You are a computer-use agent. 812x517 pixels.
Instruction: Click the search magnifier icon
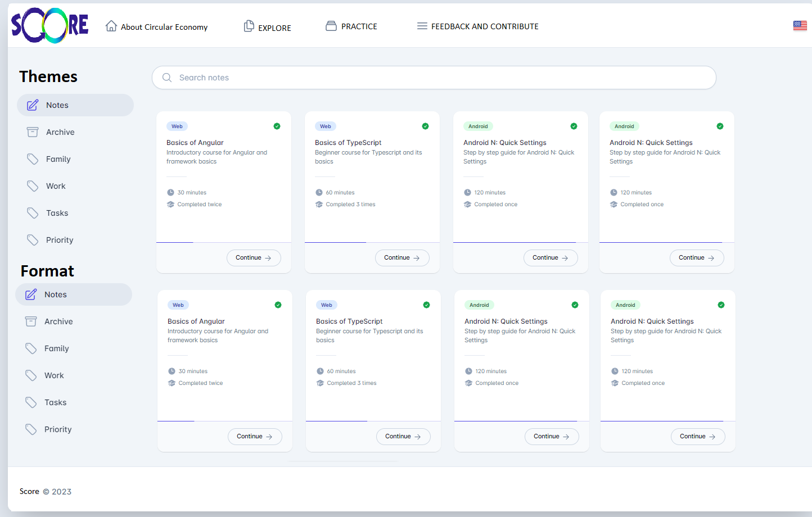point(167,78)
